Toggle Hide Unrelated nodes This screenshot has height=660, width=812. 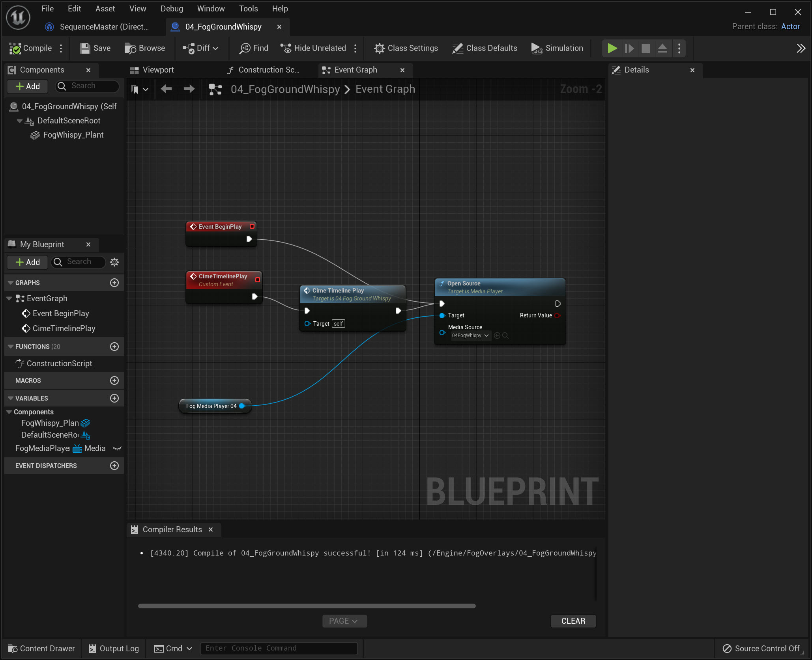[313, 48]
